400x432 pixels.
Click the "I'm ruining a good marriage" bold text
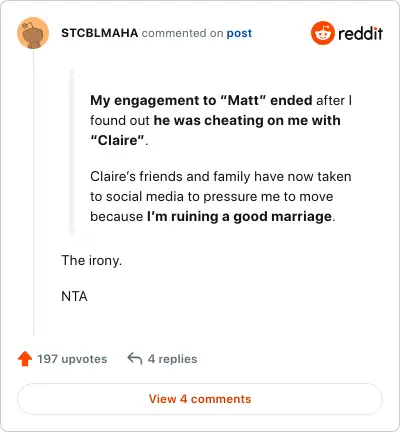(x=239, y=217)
